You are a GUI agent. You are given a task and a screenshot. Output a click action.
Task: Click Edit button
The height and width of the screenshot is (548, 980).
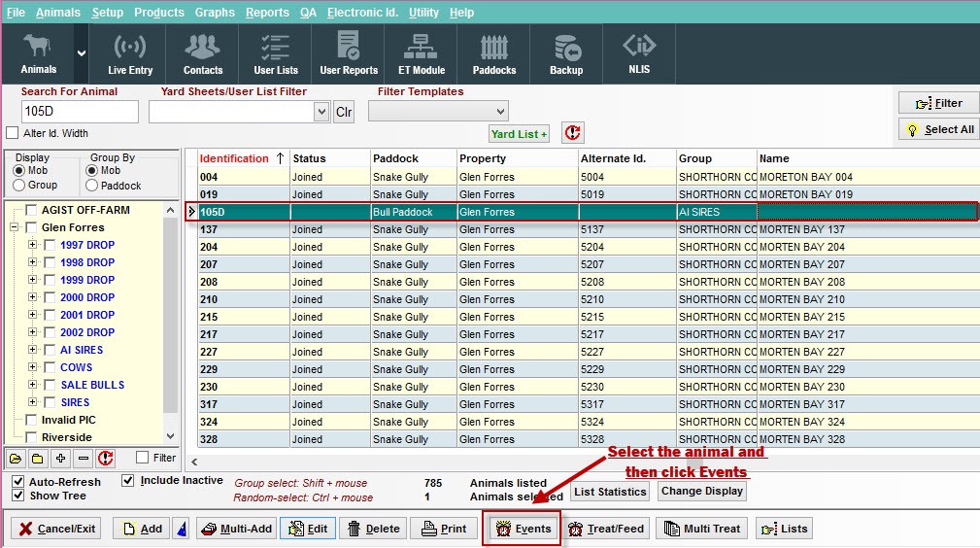[x=308, y=529]
